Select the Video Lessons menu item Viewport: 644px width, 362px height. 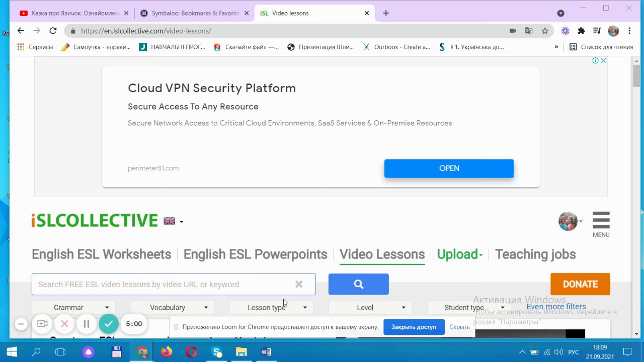pyautogui.click(x=382, y=254)
